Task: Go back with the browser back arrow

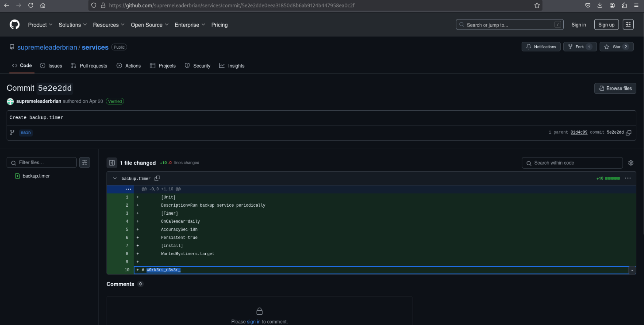Action: point(7,6)
